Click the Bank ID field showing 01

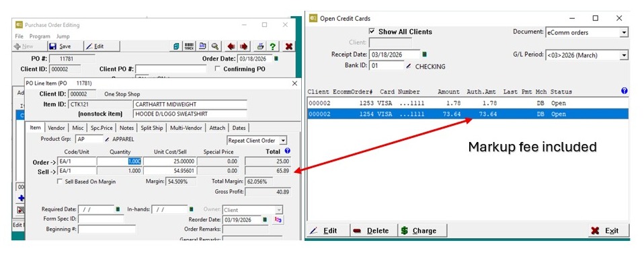coord(386,66)
